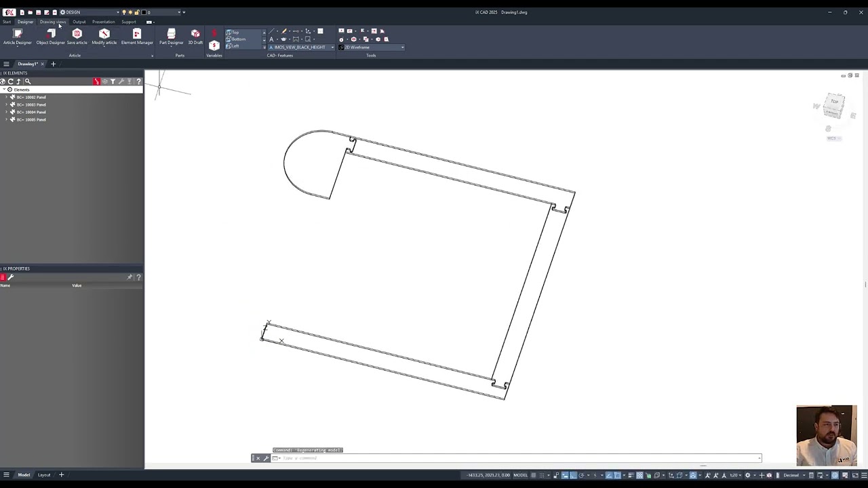Click the help icon in IX Properties panel
868x488 pixels.
tap(138, 277)
